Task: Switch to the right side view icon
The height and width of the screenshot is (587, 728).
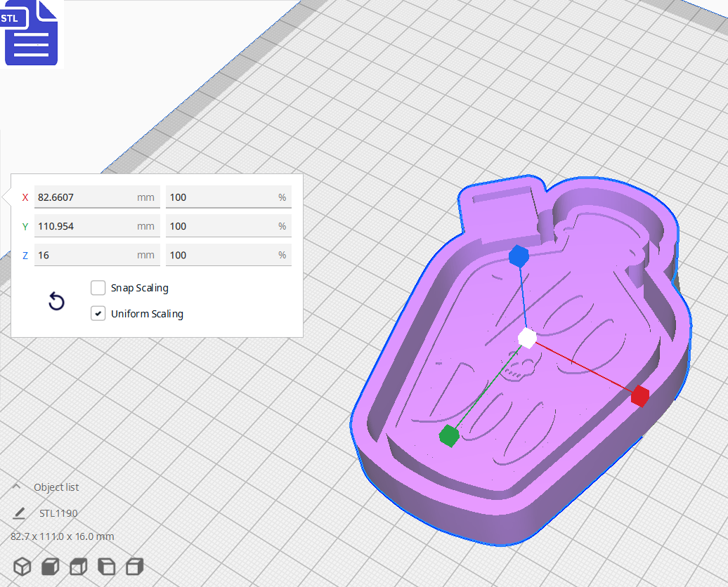Action: pyautogui.click(x=134, y=567)
